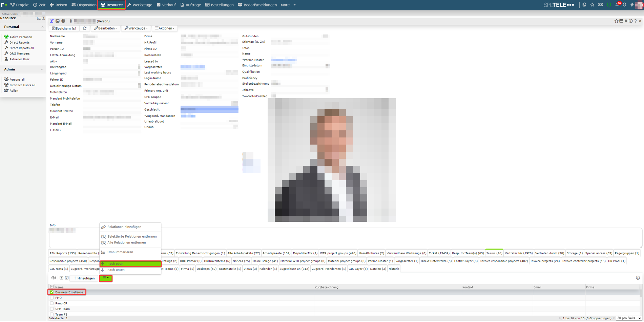The height and width of the screenshot is (322, 644).
Task: Open the green list actions dropdown button
Action: (106, 278)
